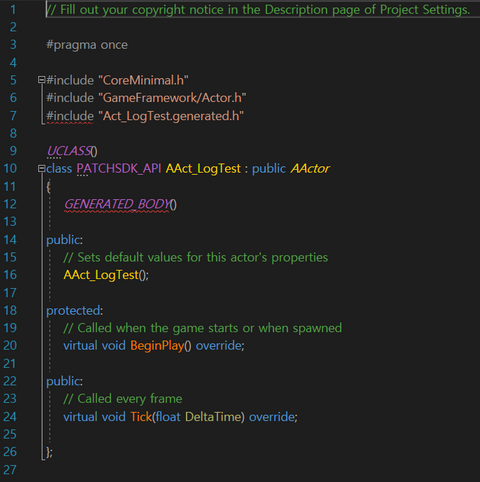Click the 'protected:' access specifier

75,311
